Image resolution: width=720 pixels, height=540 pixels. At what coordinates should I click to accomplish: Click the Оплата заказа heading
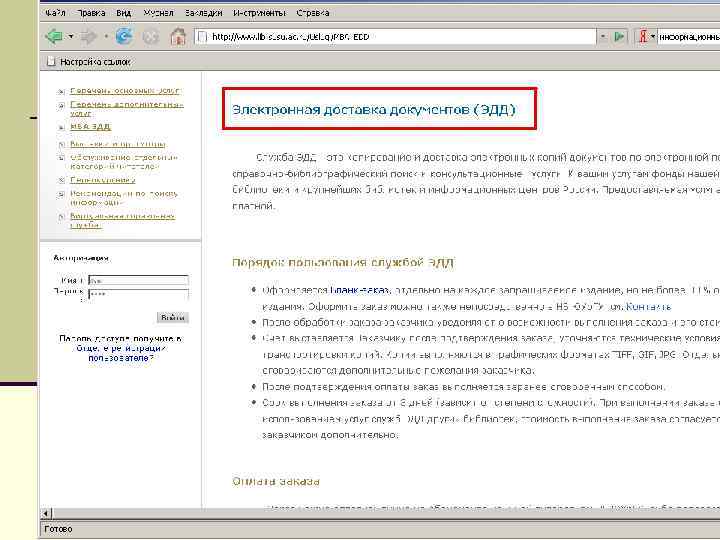(x=276, y=481)
